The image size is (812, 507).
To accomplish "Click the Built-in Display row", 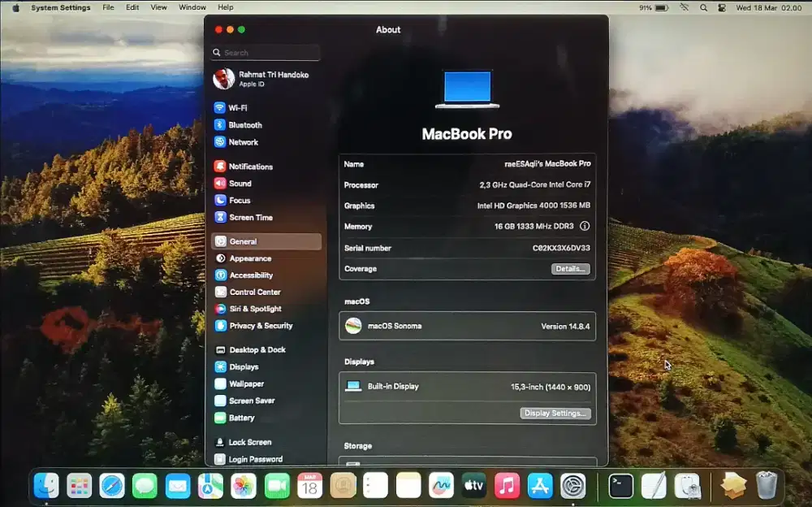I will click(467, 387).
